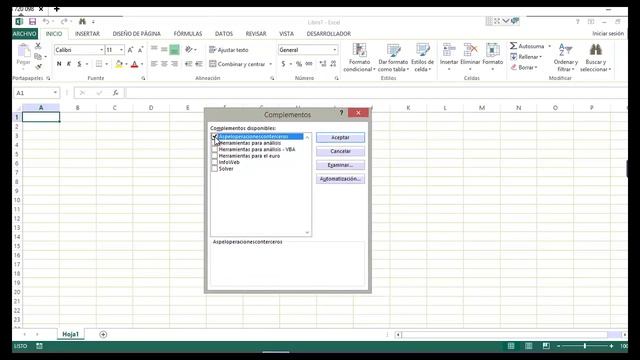This screenshot has width=640, height=360.
Task: Enable the Solver add-in checkbox
Action: (x=214, y=169)
